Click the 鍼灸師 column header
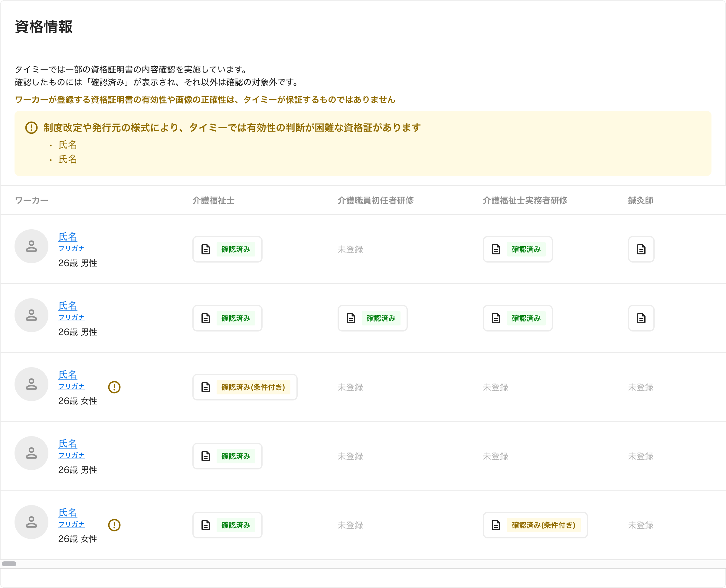Screen dimensions: 726x588 (x=641, y=201)
